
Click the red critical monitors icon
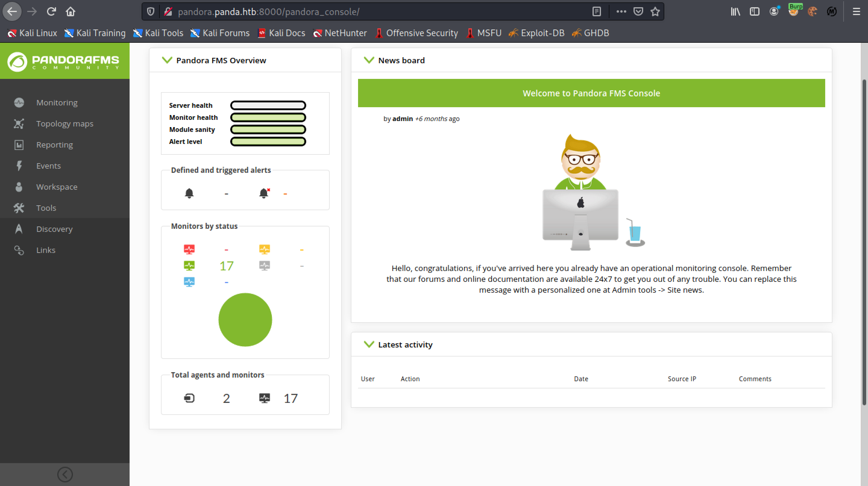point(189,249)
